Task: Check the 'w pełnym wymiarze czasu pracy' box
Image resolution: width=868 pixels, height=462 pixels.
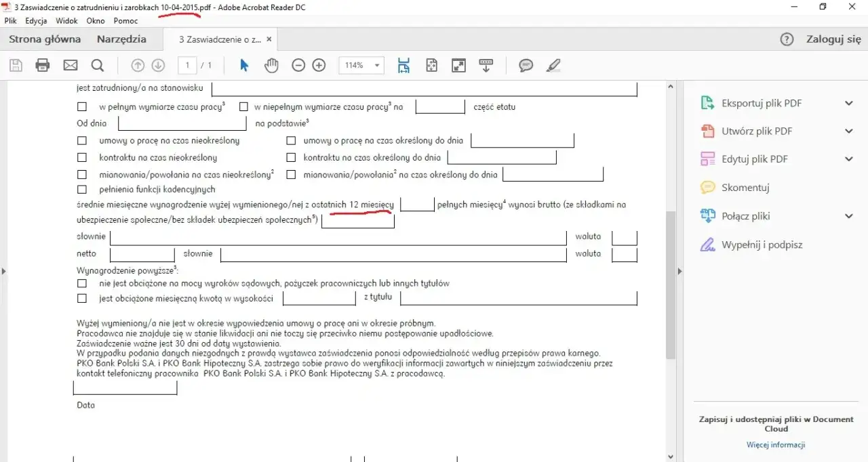Action: coord(82,106)
